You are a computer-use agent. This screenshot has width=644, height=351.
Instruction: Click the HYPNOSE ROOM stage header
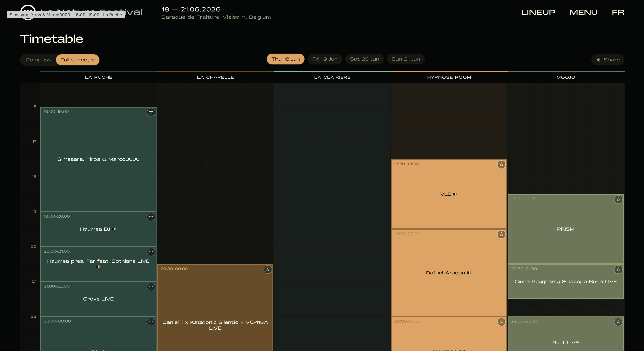coord(449,77)
